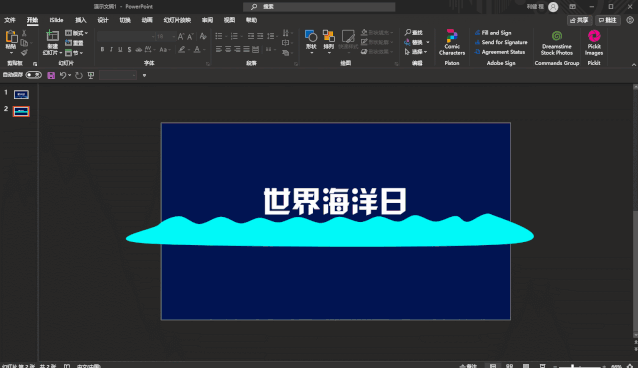Click the Paste clipboard icon
This screenshot has height=368, width=638.
(x=11, y=37)
